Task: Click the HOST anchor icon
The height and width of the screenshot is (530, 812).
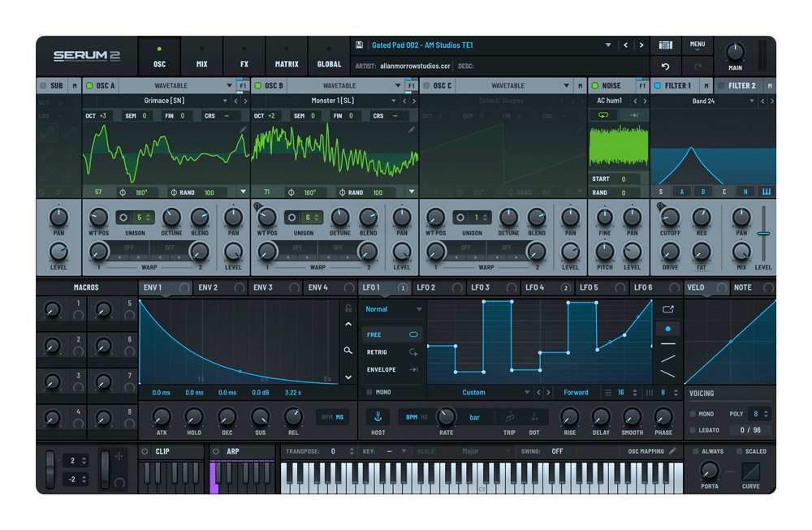Action: click(x=378, y=417)
